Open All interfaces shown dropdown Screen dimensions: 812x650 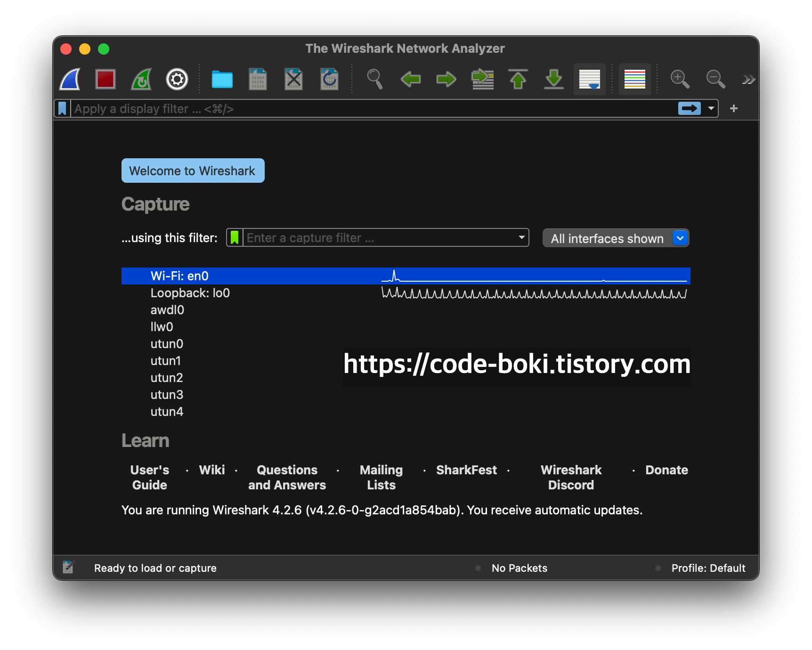tap(616, 238)
